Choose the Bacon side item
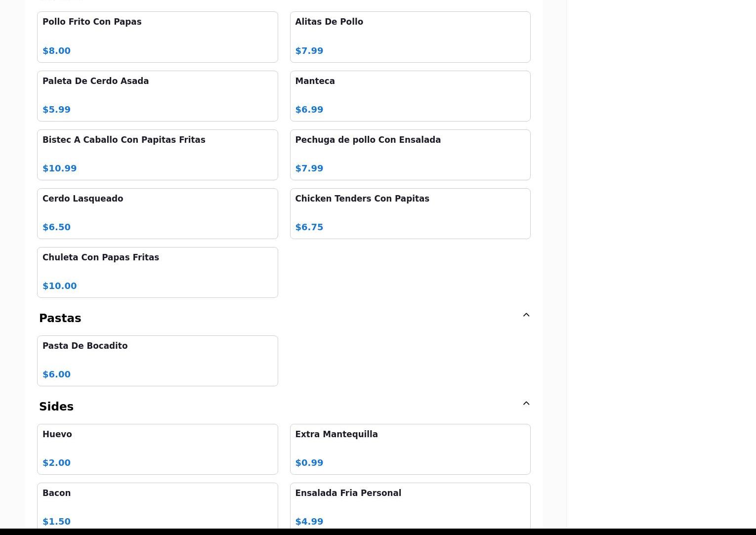The image size is (756, 535). (x=157, y=506)
